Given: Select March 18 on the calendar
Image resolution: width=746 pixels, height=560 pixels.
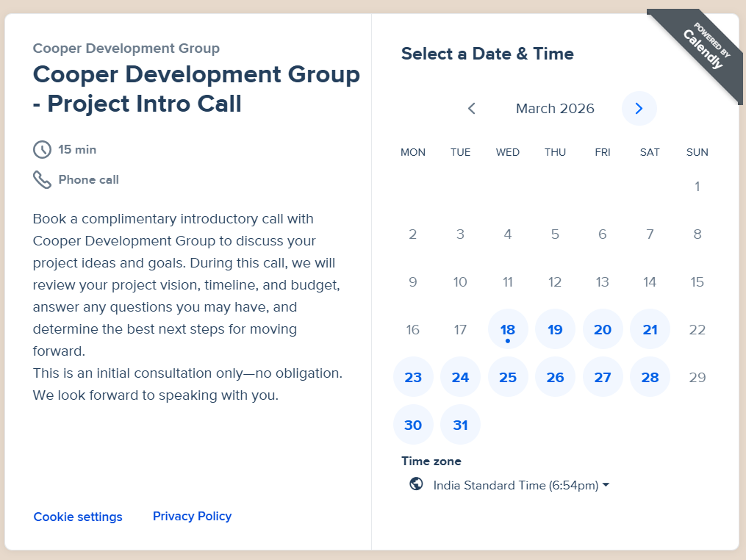Looking at the screenshot, I should tap(508, 329).
